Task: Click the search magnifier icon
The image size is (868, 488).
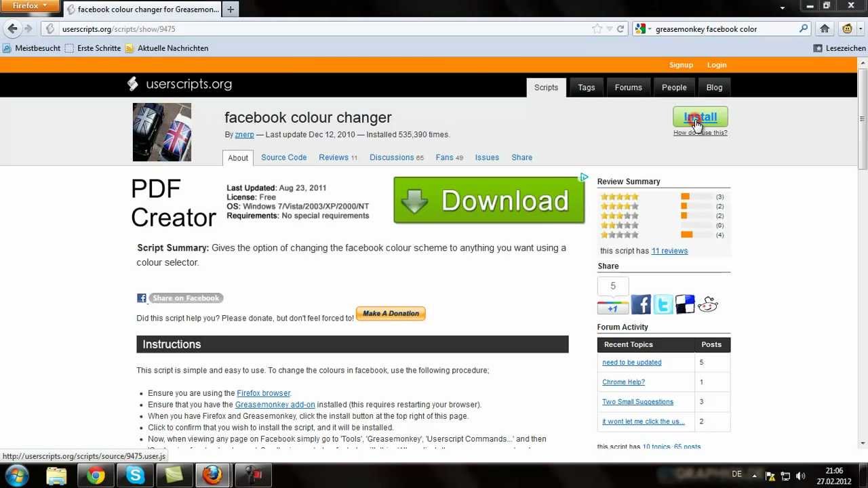Action: tap(804, 28)
